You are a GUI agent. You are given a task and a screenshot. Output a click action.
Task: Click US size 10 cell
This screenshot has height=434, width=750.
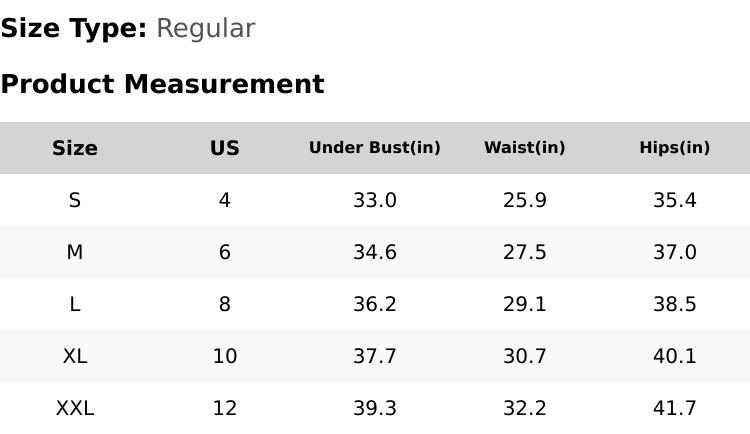(225, 357)
